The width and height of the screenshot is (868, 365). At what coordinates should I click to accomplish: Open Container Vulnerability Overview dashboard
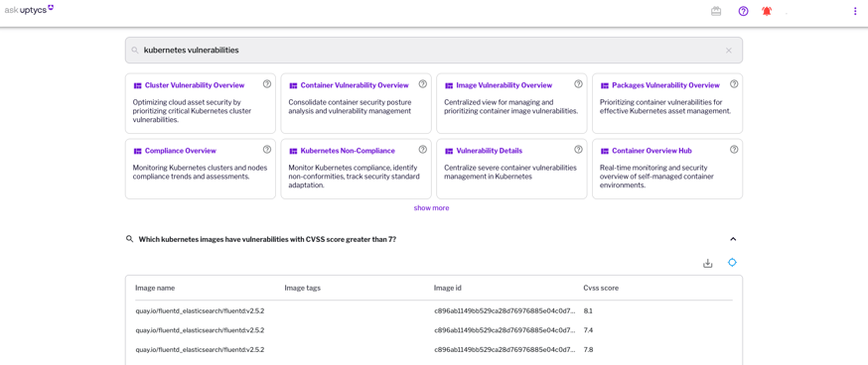point(355,85)
